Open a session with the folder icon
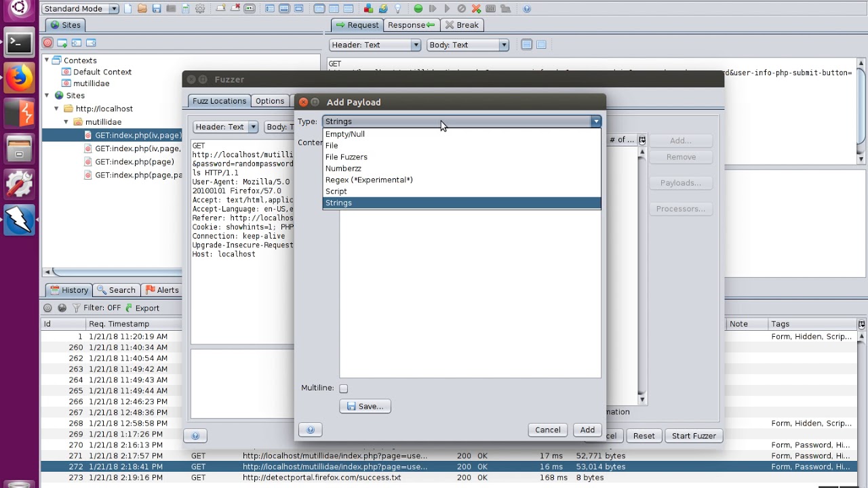The height and width of the screenshot is (488, 868). coord(142,9)
